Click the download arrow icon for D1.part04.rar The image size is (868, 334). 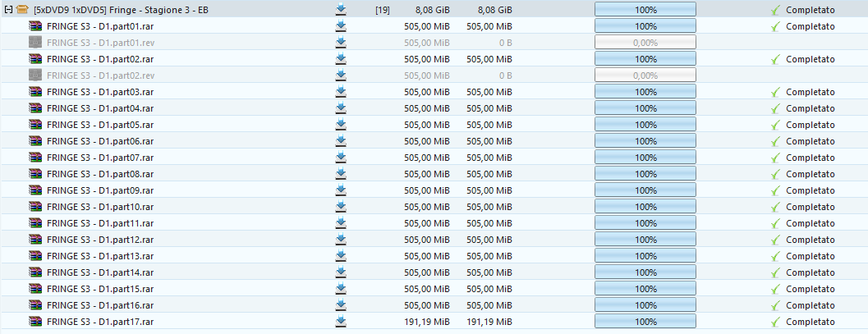pyautogui.click(x=341, y=108)
